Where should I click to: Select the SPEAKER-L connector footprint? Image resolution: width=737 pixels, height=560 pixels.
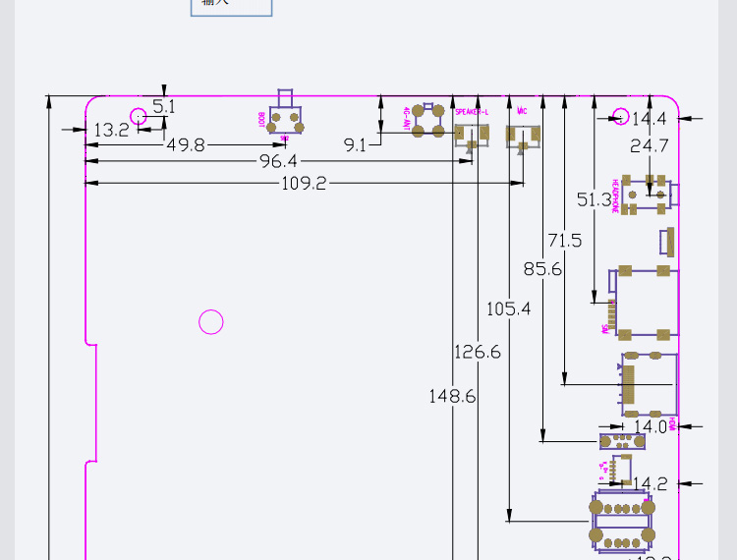point(472,134)
